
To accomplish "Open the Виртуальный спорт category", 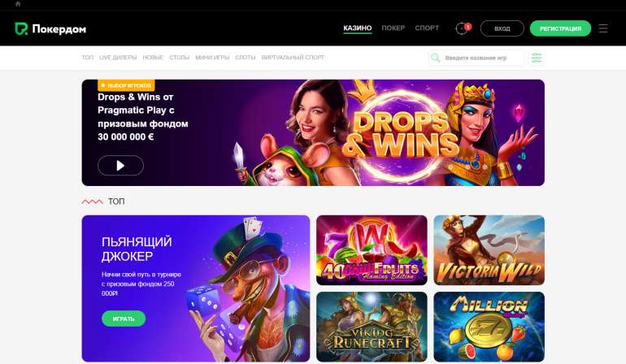I will tap(293, 58).
